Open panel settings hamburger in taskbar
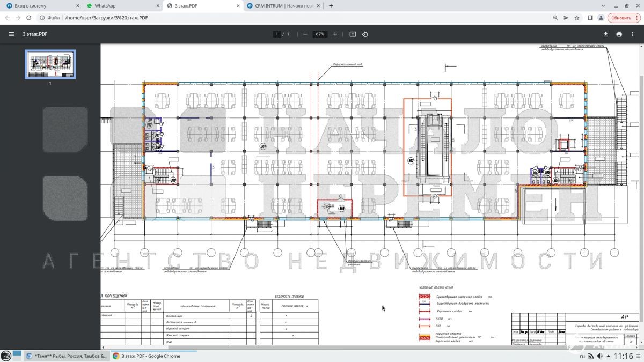The image size is (644, 362). [x=639, y=356]
